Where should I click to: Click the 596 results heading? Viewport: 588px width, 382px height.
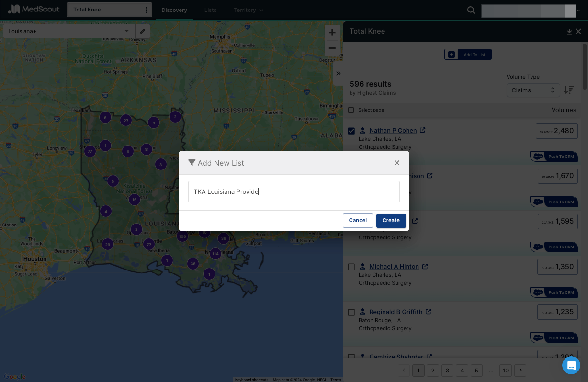(x=370, y=84)
